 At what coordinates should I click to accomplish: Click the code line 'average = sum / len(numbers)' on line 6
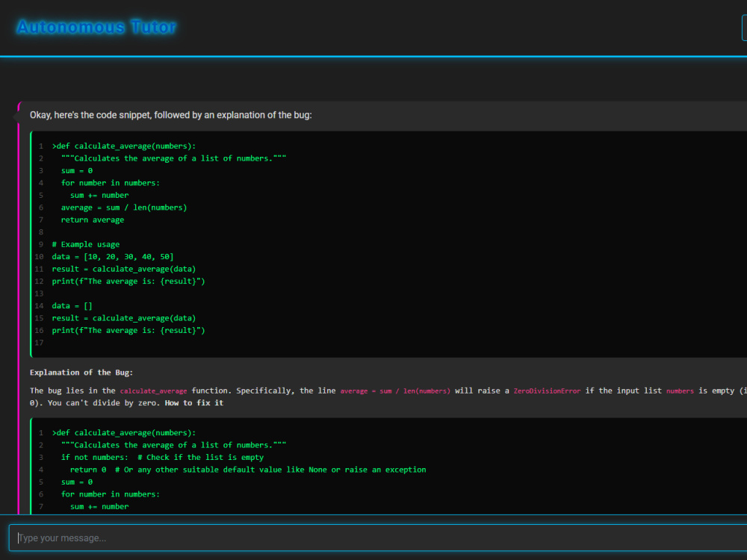coord(124,208)
